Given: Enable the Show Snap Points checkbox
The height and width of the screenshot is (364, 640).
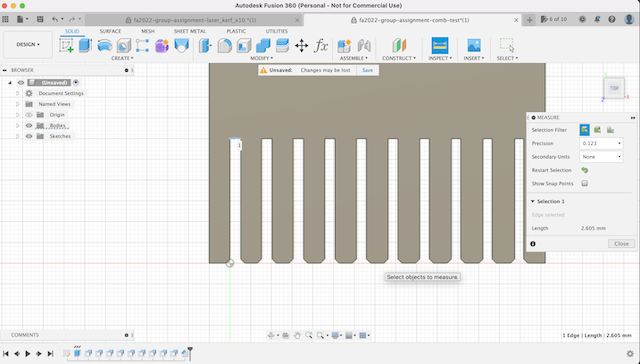Looking at the screenshot, I should tap(584, 184).
